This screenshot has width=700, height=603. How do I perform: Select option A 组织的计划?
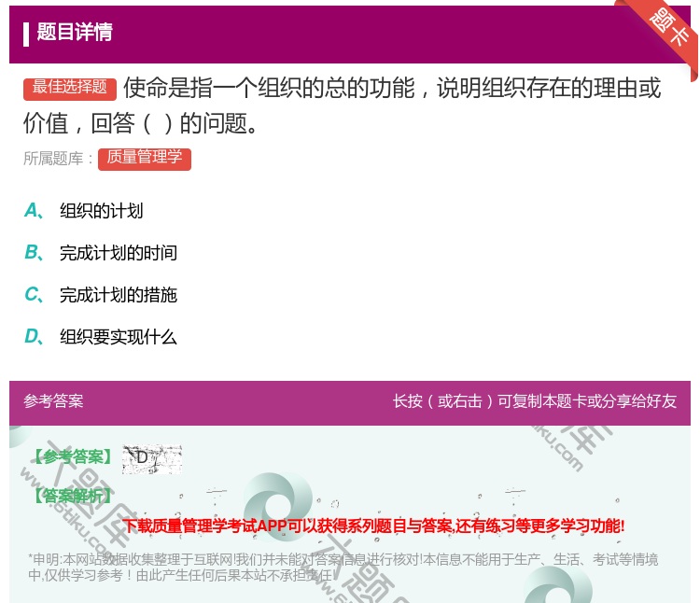click(x=83, y=211)
